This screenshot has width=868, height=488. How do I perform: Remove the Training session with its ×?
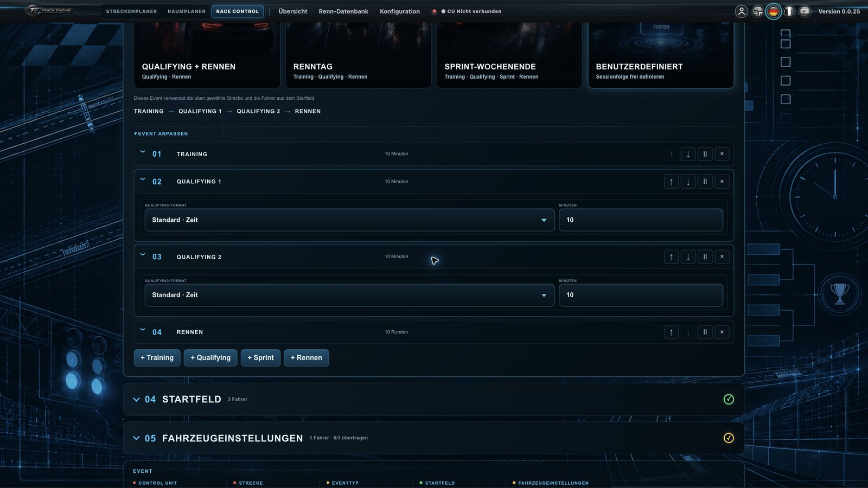pos(722,154)
